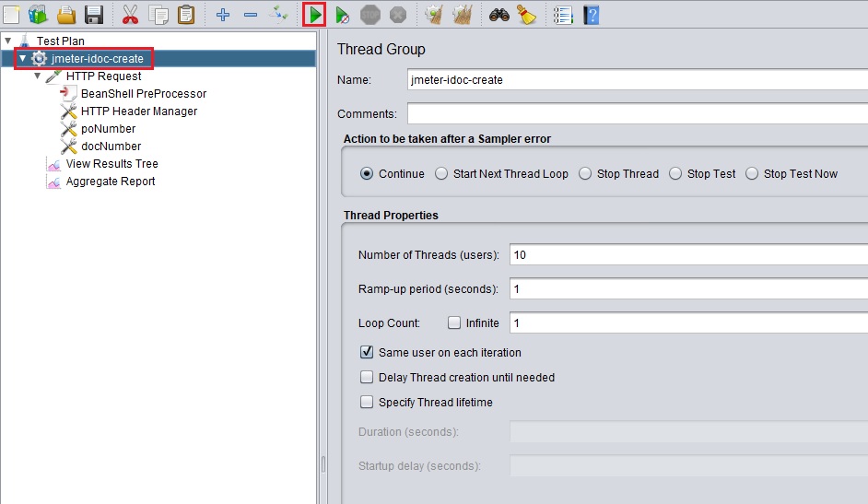Start the test with green play button
Screen dimensions: 868x504
[314, 15]
